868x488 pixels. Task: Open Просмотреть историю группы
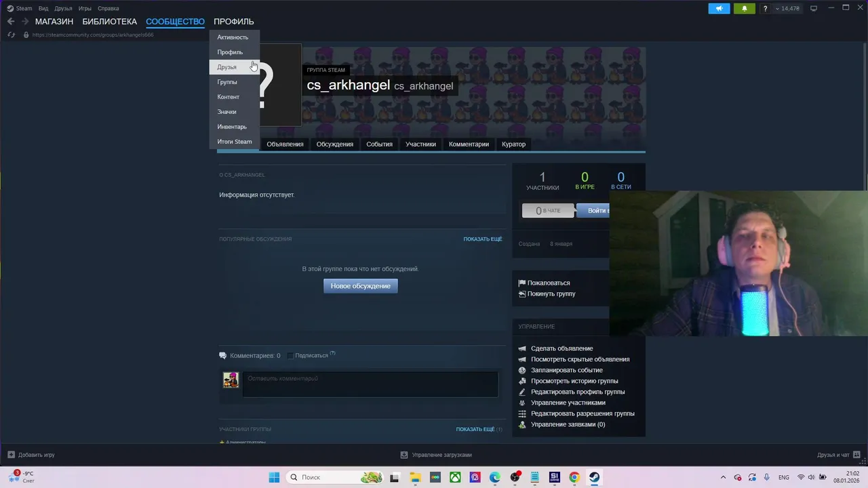click(574, 381)
